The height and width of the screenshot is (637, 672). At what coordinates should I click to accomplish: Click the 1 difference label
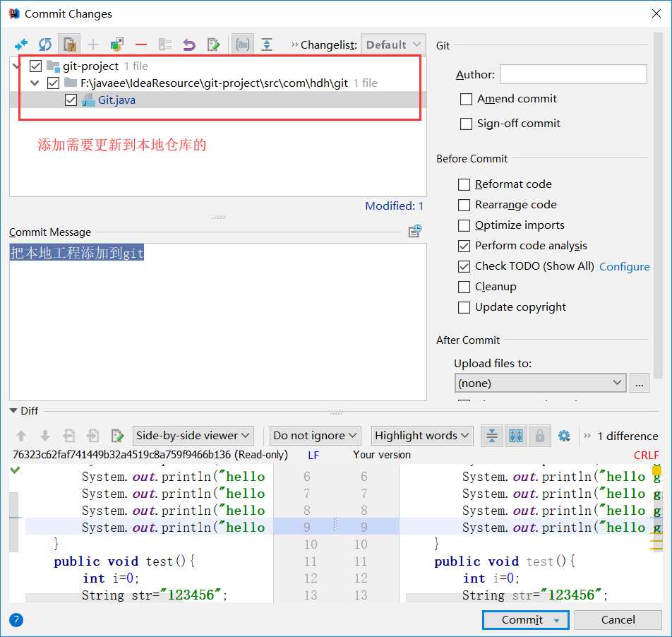pos(628,436)
